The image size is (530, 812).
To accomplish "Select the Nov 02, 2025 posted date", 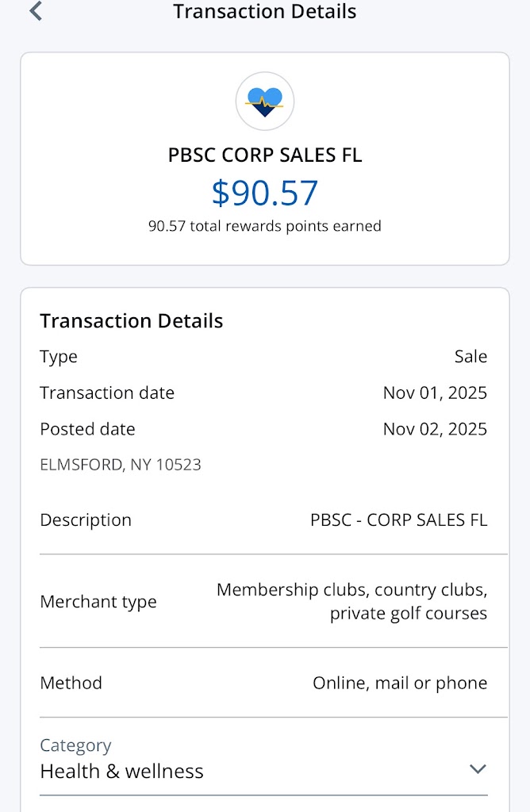I will pyautogui.click(x=435, y=429).
